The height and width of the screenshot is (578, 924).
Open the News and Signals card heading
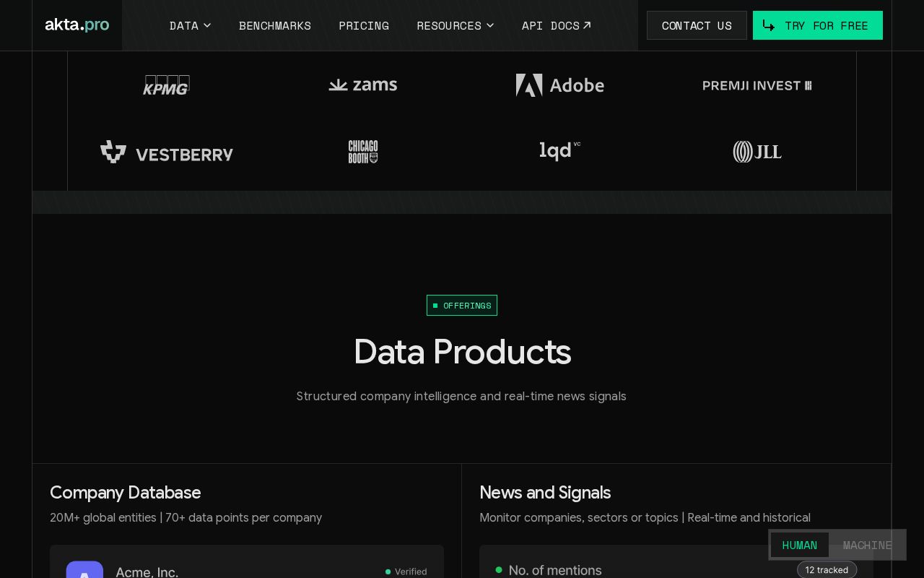tap(545, 492)
